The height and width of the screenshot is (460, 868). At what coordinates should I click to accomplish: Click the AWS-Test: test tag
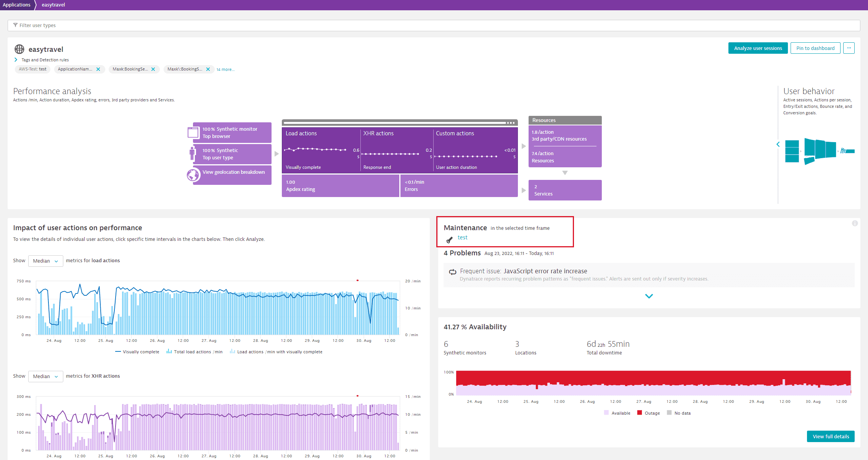pyautogui.click(x=32, y=69)
